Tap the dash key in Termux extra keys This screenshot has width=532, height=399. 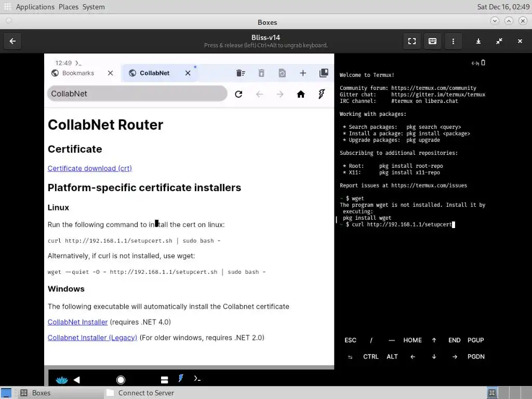click(x=392, y=340)
